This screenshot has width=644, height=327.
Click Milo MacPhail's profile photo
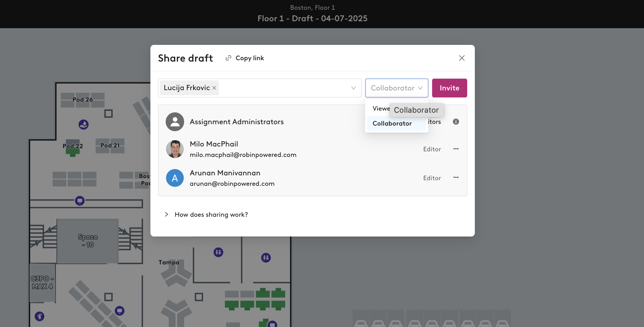175,149
